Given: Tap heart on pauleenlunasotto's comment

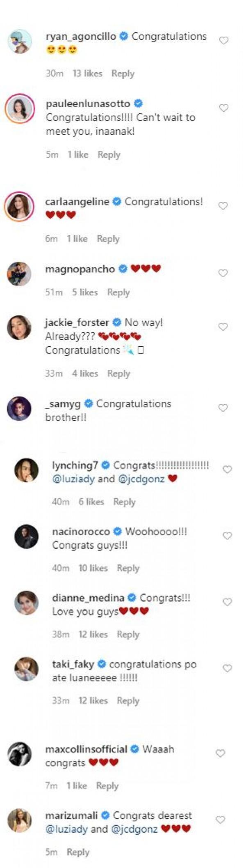Looking at the screenshot, I should pos(223,108).
